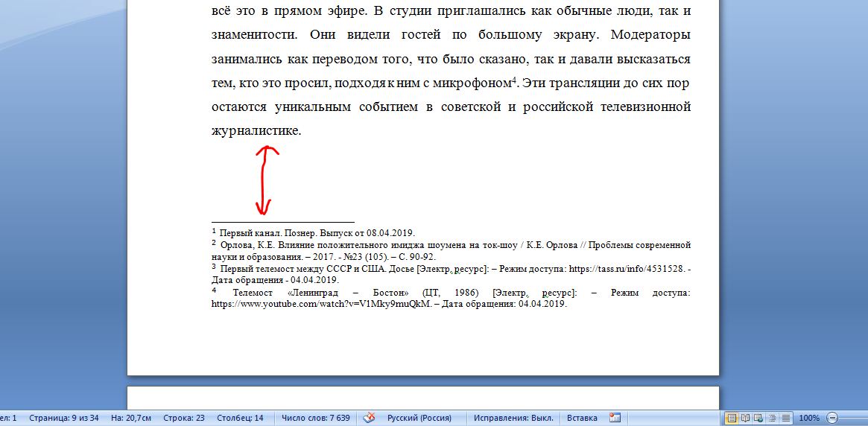Viewport: 868px width, 426px height.
Task: Click 'Строка: 23' status entry
Action: pos(183,418)
